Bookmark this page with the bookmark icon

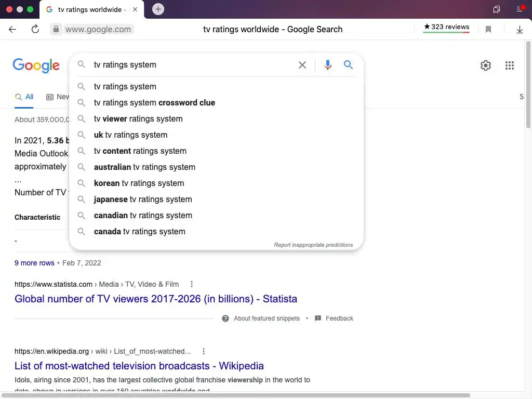click(488, 30)
